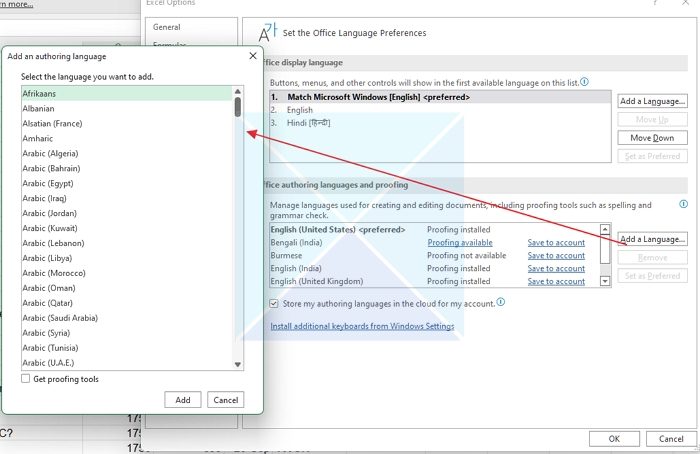
Task: Select Arabic (Oman) in the list
Action: pos(127,288)
